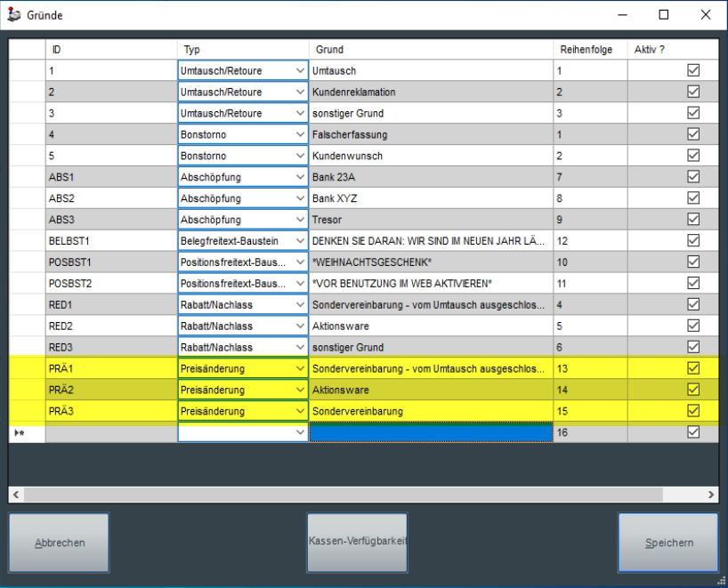Click the Gründe window title icon
The image size is (728, 588).
point(13,15)
